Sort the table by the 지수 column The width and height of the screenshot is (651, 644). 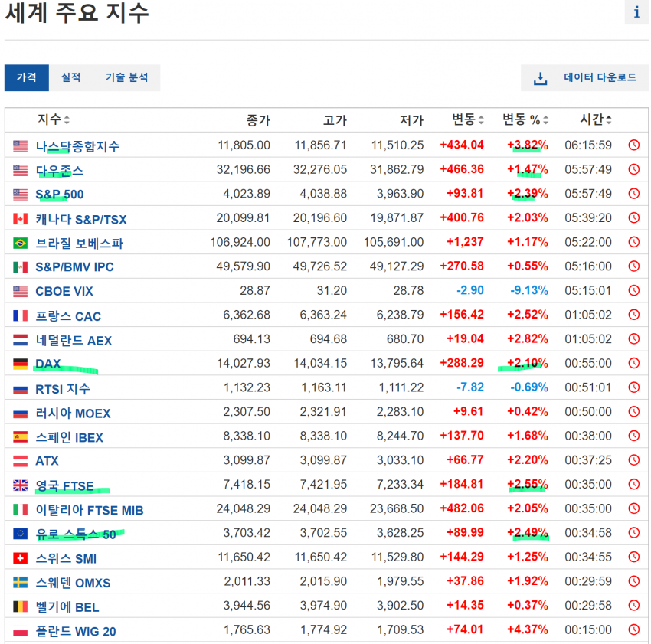(x=54, y=119)
